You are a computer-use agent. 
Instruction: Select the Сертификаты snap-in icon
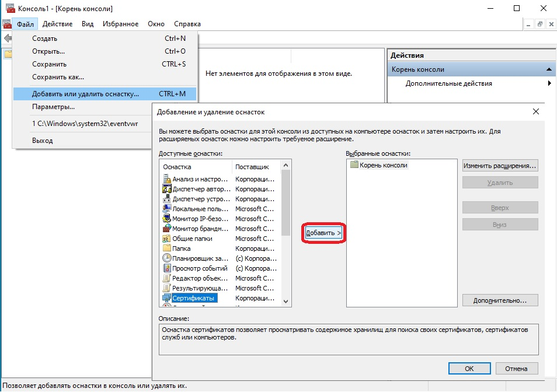pos(167,298)
